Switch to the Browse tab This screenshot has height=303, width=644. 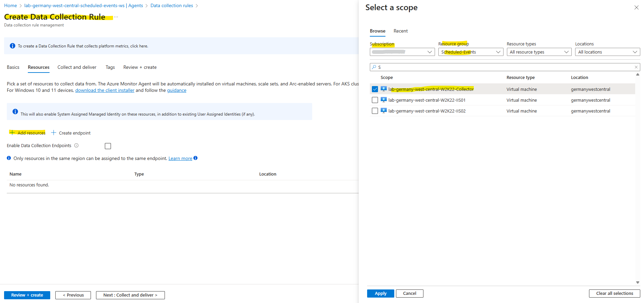point(378,31)
